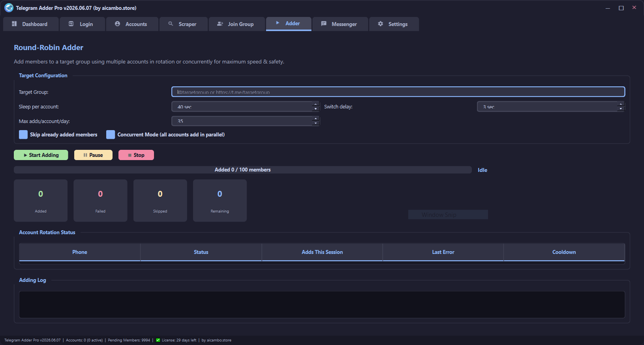Screen dimensions: 644x345
Task: Click inside the Adding Log text area
Action: coord(322,304)
